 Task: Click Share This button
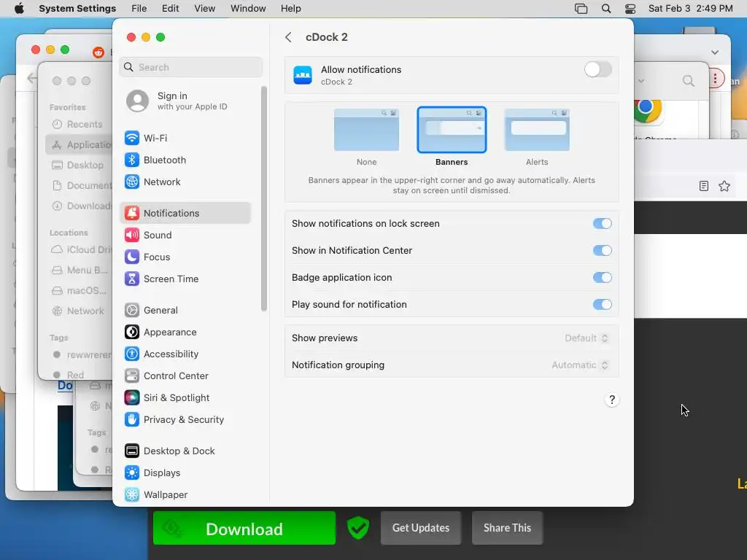pyautogui.click(x=508, y=528)
